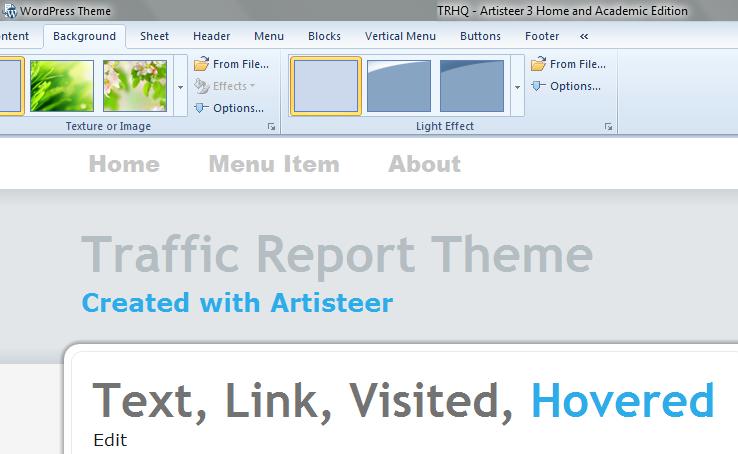Collapse ribbon with double-chevron icon
This screenshot has height=454, width=738.
584,36
